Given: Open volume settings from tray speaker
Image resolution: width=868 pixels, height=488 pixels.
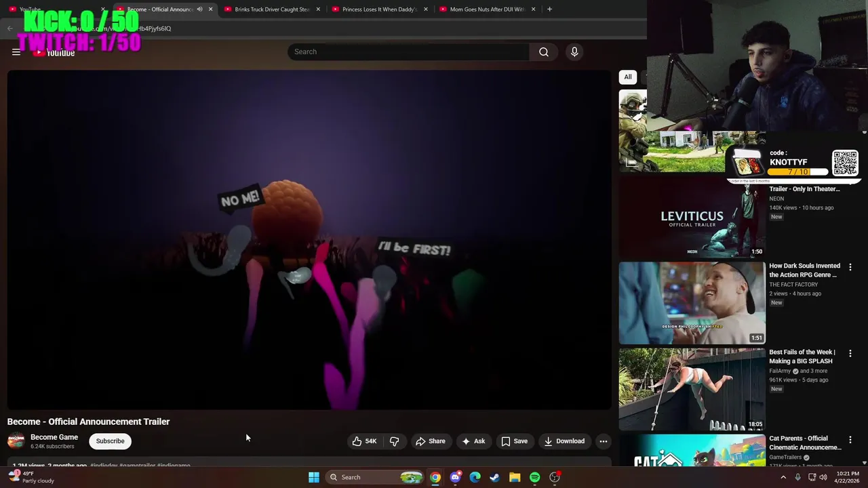Looking at the screenshot, I should pos(823,477).
